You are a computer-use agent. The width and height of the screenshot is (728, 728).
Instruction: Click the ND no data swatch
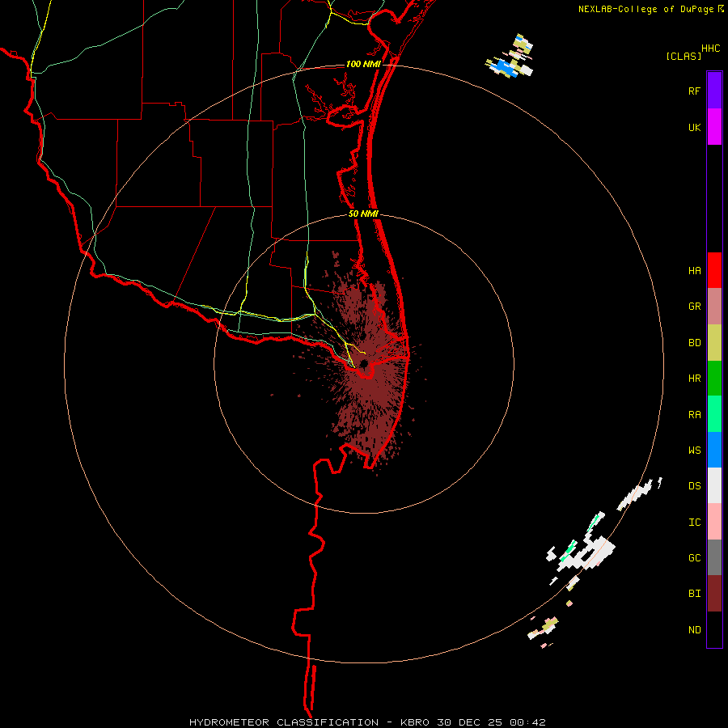pos(714,629)
